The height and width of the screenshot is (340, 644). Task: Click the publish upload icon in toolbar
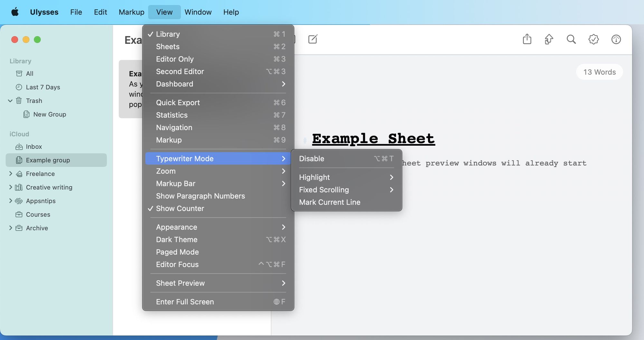[x=549, y=39]
